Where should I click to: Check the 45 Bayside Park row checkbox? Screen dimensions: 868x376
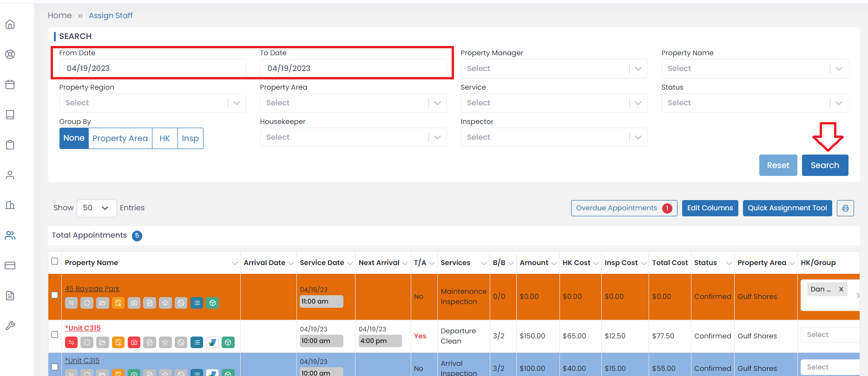click(x=55, y=295)
